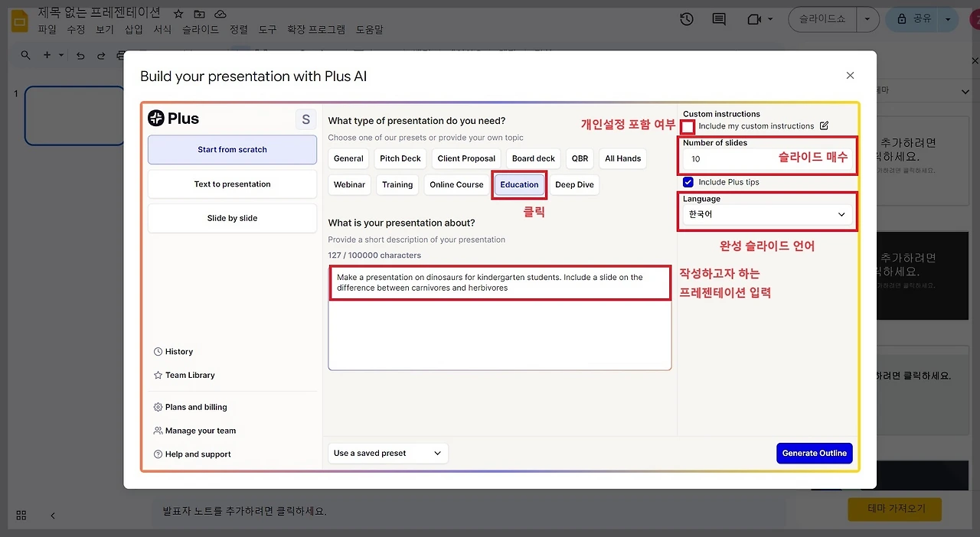980x537 pixels.
Task: Open the 수정 menu
Action: [x=76, y=30]
